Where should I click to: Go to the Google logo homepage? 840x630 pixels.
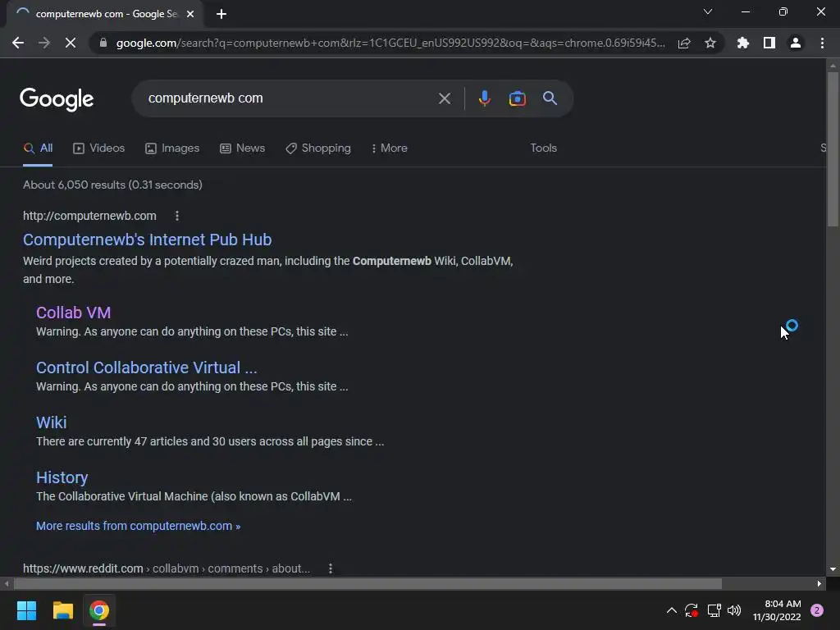pyautogui.click(x=57, y=99)
